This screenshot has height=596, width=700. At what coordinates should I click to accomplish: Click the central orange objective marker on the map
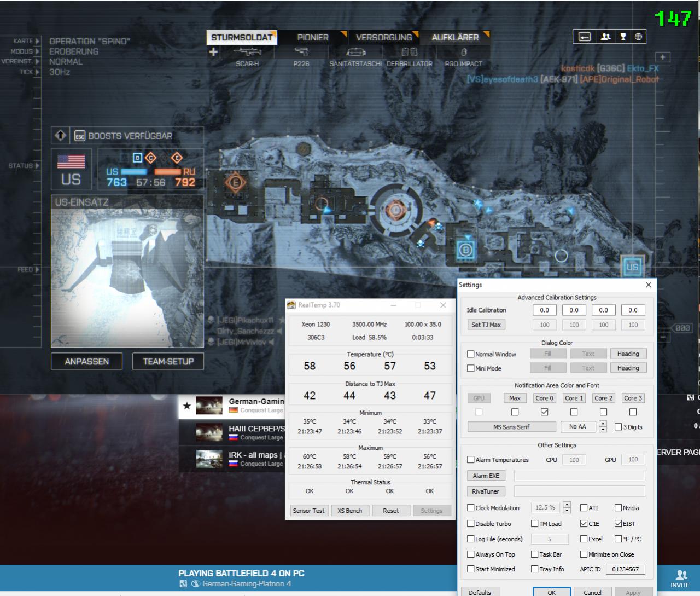coord(395,210)
